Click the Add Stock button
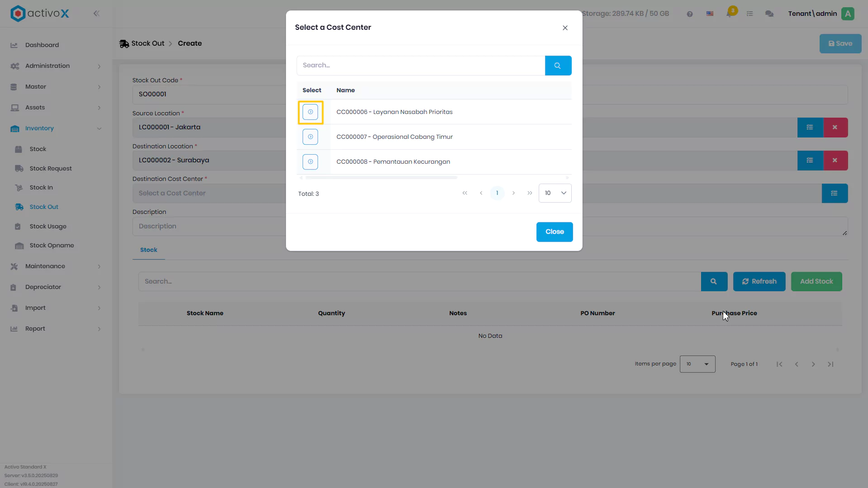Viewport: 868px width, 488px height. (816, 282)
